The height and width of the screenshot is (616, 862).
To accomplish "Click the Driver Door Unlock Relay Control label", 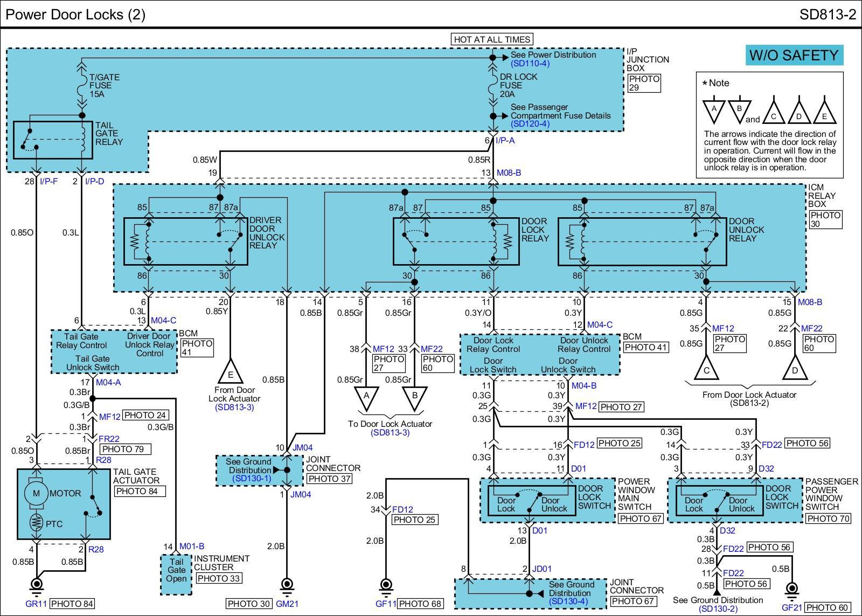I will pos(149,345).
